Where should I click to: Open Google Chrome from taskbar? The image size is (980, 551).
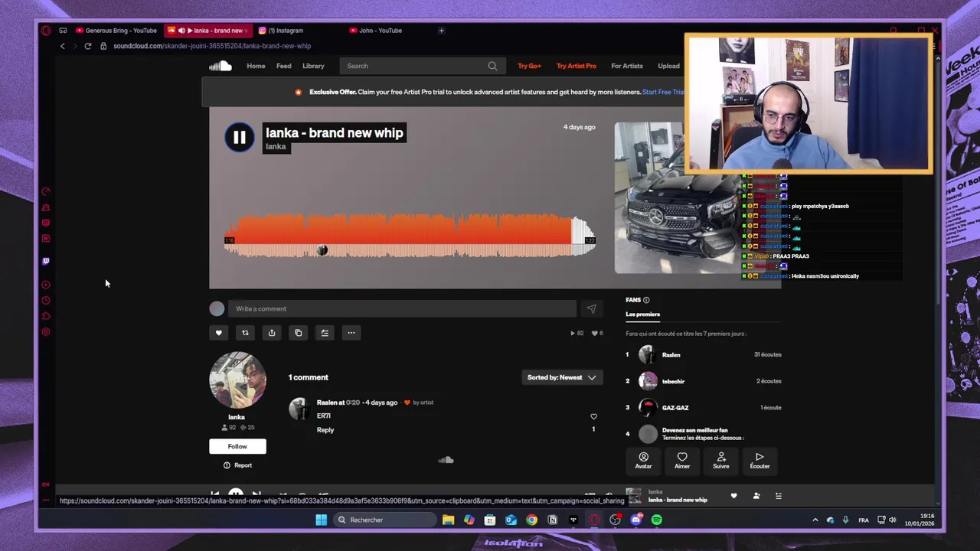tap(531, 520)
